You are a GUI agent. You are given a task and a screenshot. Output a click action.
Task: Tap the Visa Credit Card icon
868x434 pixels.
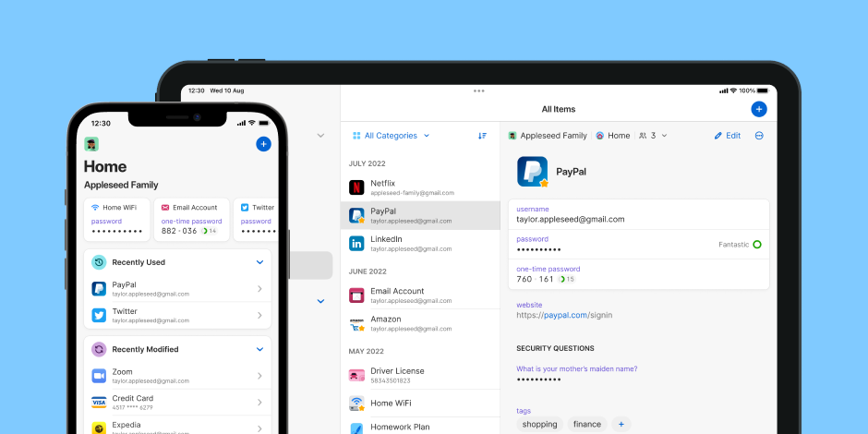[x=99, y=403]
